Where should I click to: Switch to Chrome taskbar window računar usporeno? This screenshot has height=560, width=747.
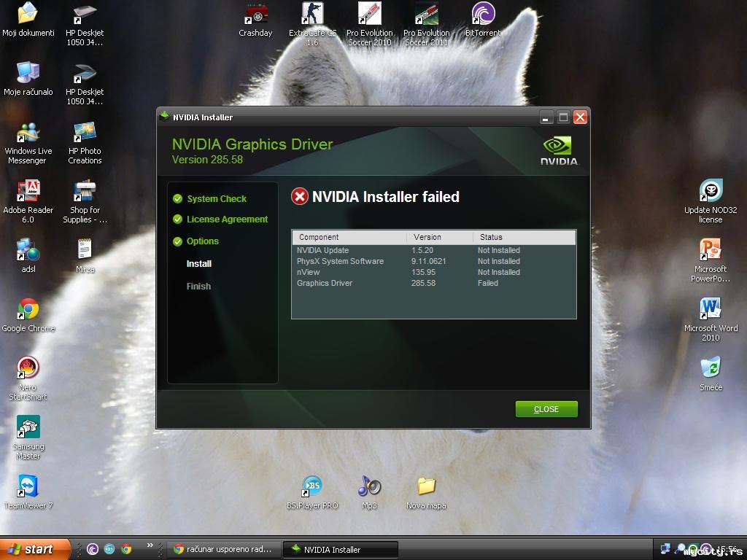coord(223,550)
